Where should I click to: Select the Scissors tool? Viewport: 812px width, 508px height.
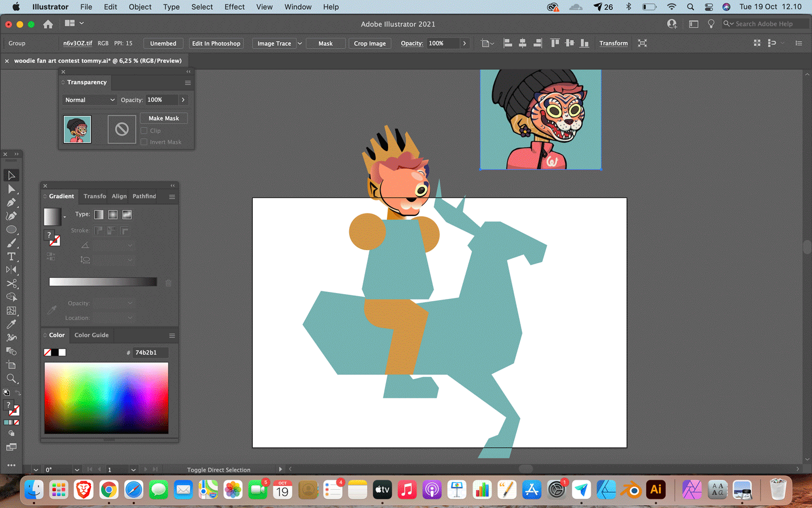tap(11, 284)
